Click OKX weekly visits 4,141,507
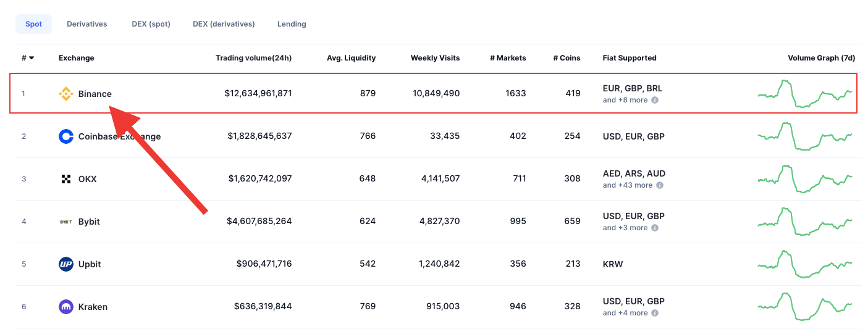 439,179
